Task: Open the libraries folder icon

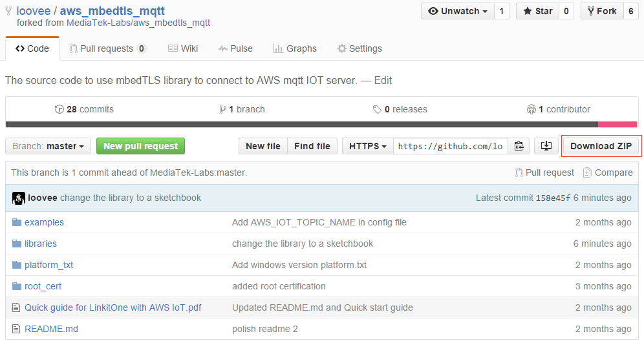Action: click(x=16, y=244)
